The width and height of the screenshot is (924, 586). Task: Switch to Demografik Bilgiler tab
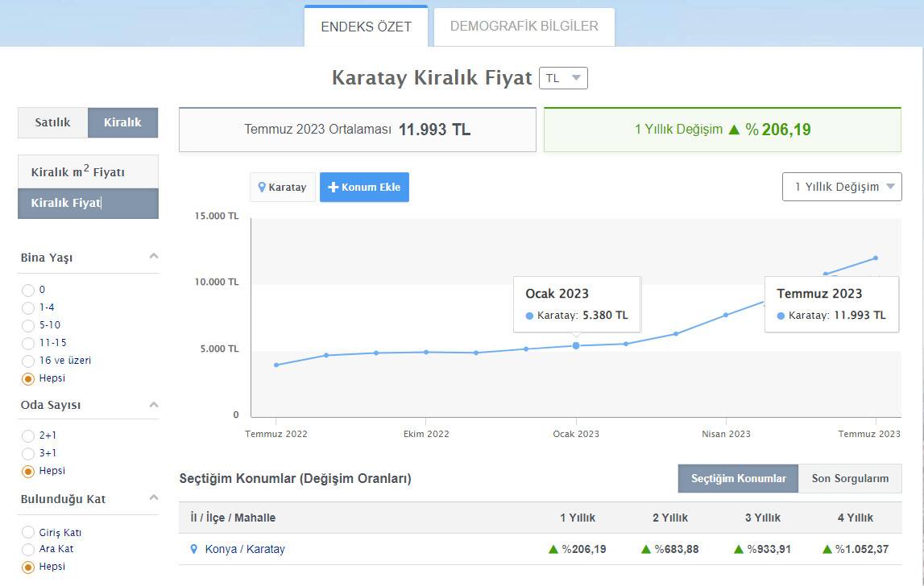coord(524,27)
